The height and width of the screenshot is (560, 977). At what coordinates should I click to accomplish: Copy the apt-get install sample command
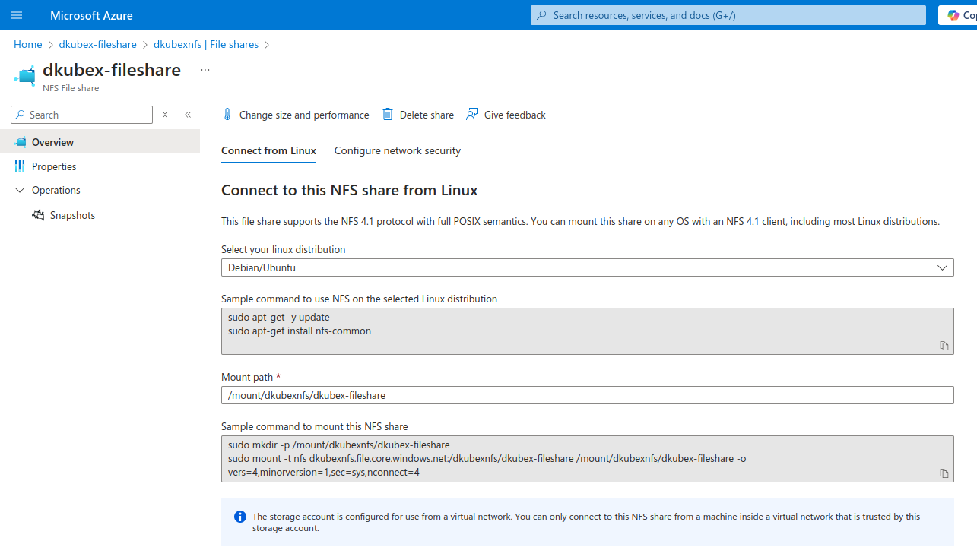[x=944, y=346]
